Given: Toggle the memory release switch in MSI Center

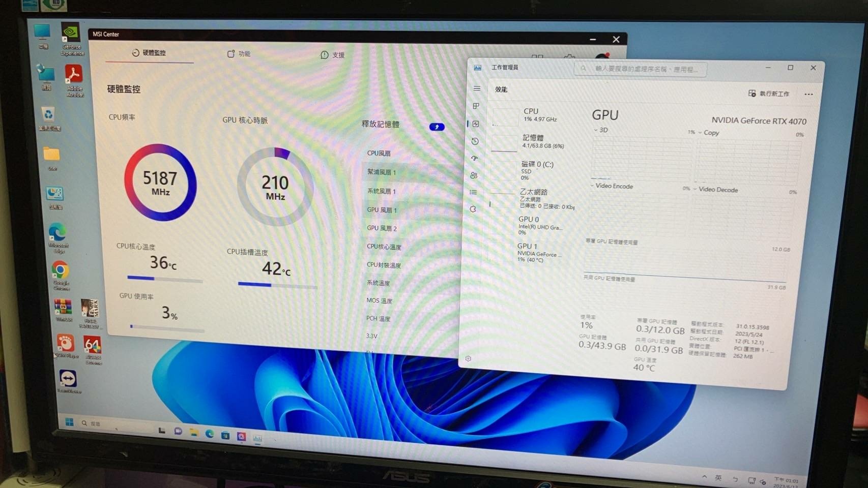Looking at the screenshot, I should click(437, 127).
